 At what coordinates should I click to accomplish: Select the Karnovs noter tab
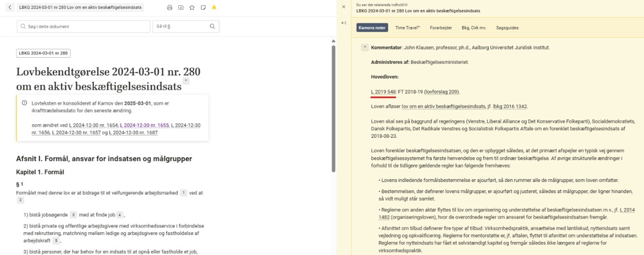[372, 28]
